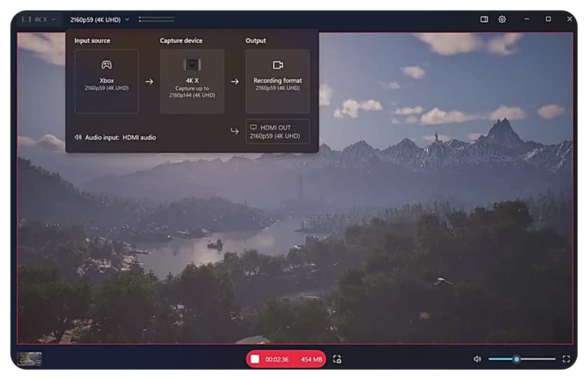Click the 00:02:36 recording timer

click(277, 360)
